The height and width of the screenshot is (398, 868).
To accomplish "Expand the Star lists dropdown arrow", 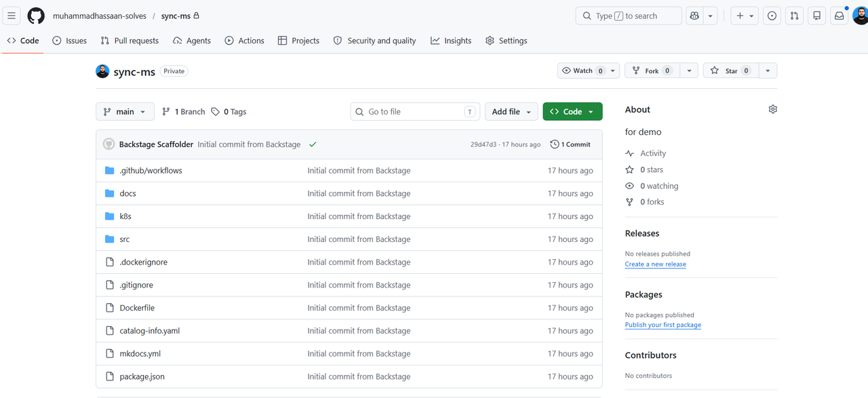I will pyautogui.click(x=768, y=71).
